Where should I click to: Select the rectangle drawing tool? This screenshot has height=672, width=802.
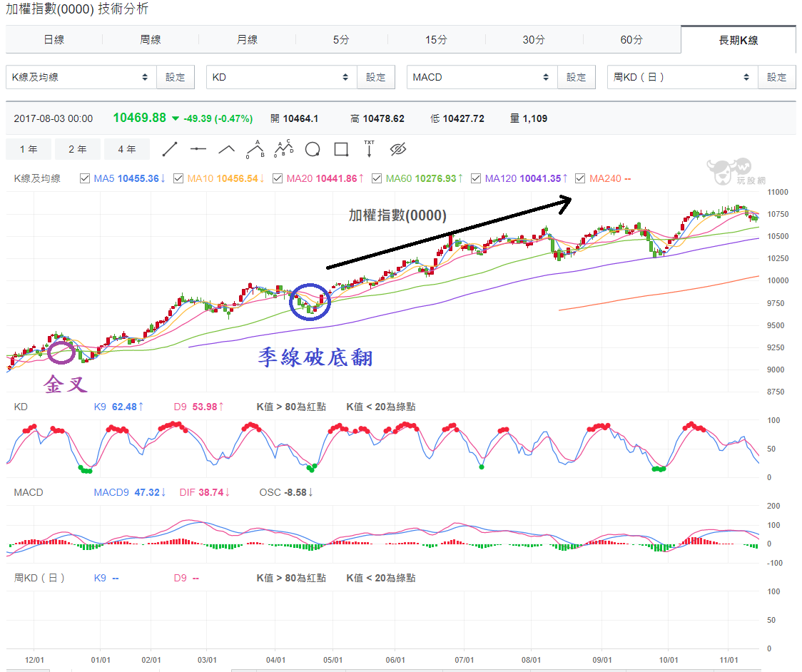pos(341,149)
